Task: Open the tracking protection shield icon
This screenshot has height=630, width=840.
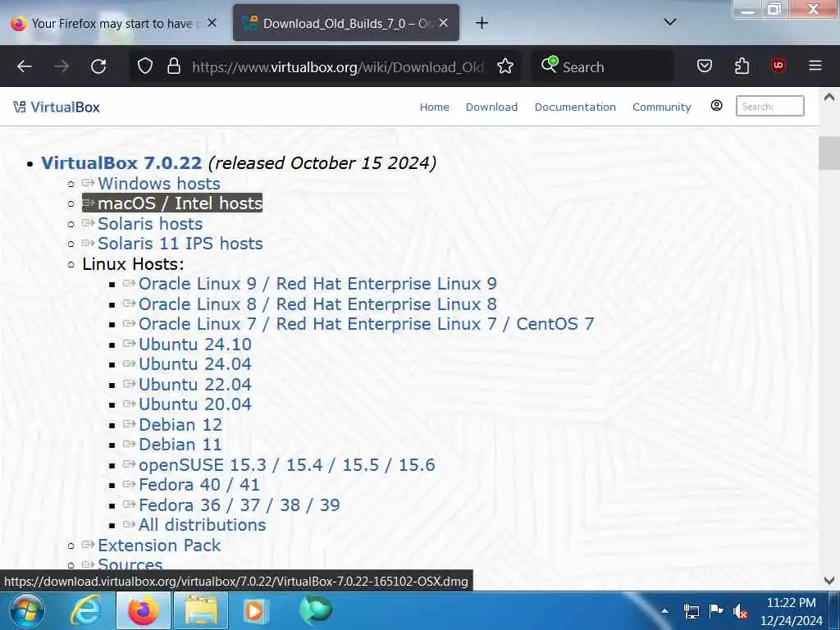Action: (x=145, y=66)
